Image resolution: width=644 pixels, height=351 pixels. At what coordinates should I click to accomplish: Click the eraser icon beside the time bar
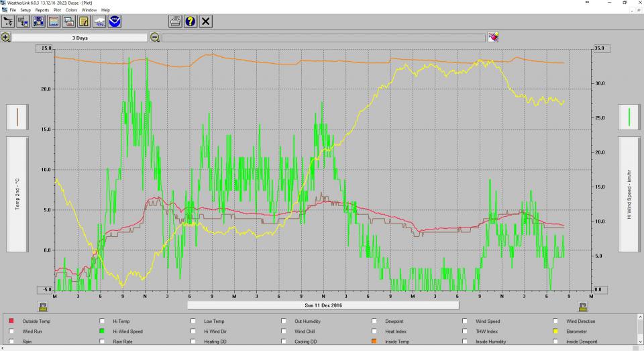coord(493,38)
